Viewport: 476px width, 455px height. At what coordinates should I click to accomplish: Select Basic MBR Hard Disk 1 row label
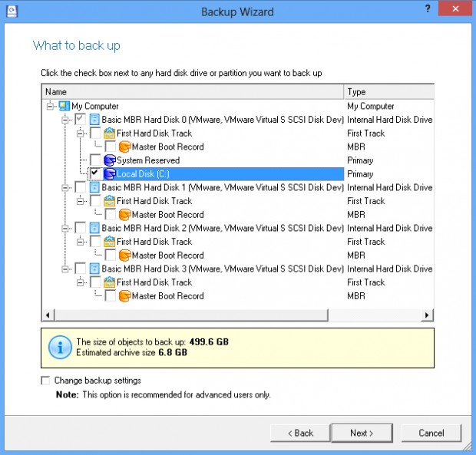coord(223,187)
